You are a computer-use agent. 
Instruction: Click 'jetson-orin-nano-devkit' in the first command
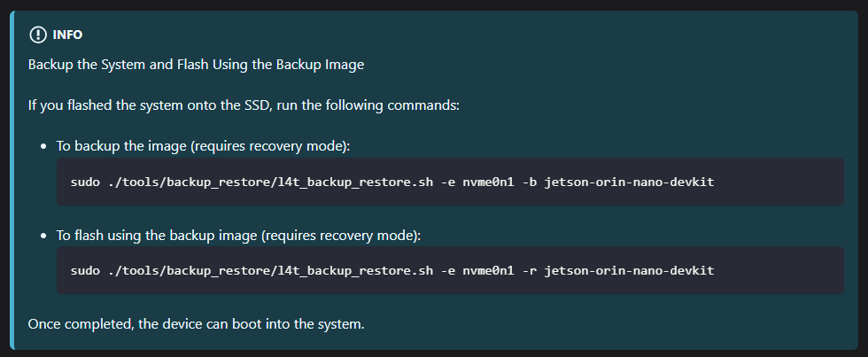pyautogui.click(x=629, y=182)
